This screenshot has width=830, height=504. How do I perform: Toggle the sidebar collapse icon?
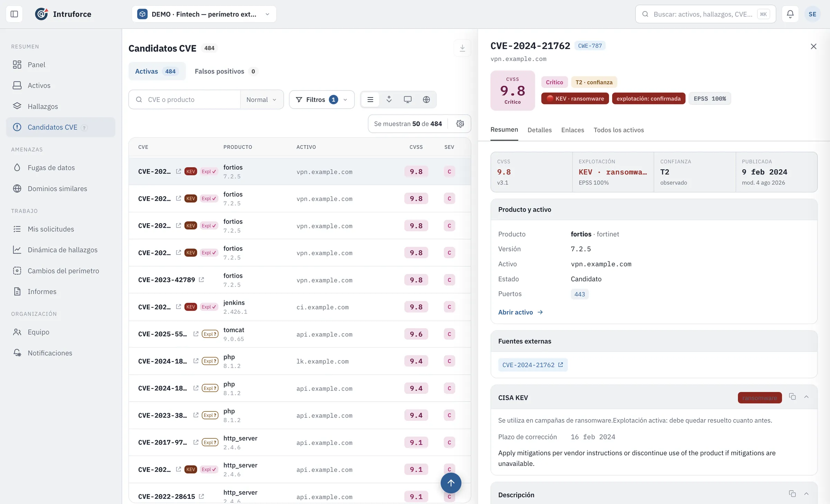pyautogui.click(x=14, y=14)
